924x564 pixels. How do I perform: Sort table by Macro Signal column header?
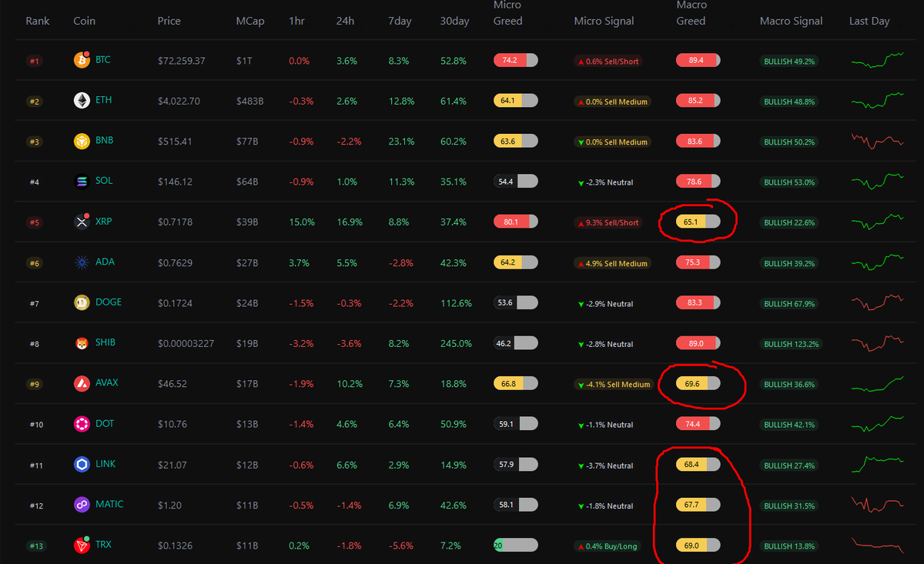791,21
